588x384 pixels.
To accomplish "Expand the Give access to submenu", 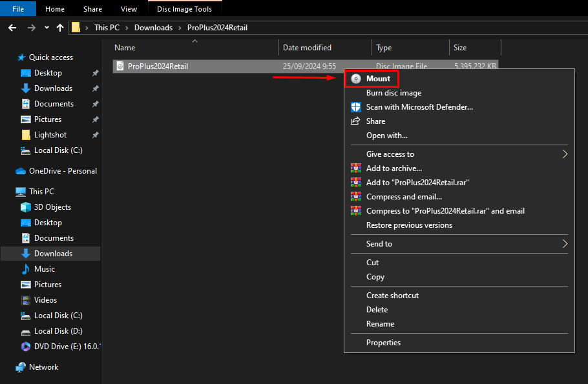I will click(565, 154).
